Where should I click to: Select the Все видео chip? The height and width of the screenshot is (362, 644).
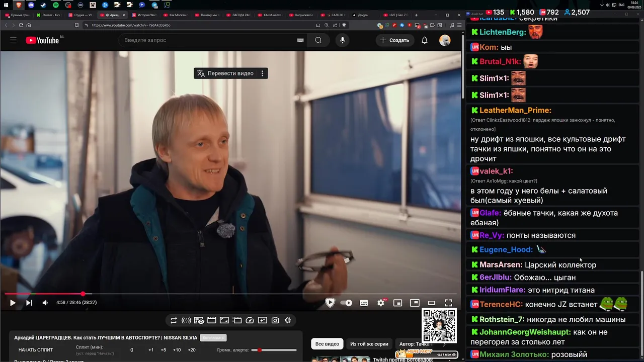(327, 344)
